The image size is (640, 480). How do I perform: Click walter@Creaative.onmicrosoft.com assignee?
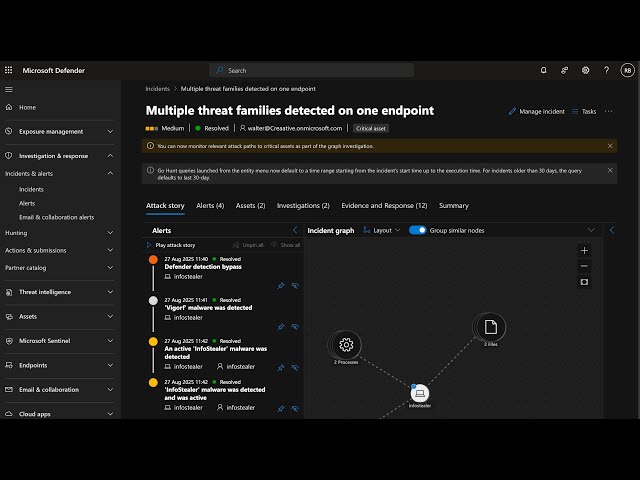click(x=291, y=128)
